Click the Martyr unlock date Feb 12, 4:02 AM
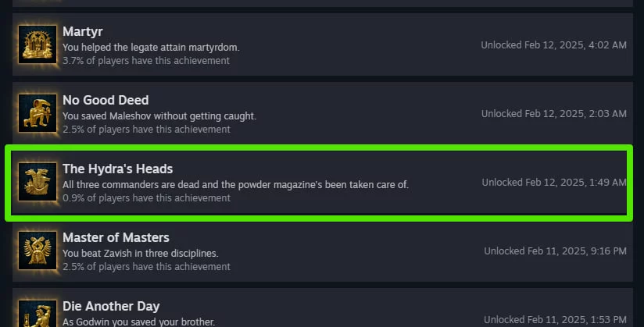 click(553, 45)
